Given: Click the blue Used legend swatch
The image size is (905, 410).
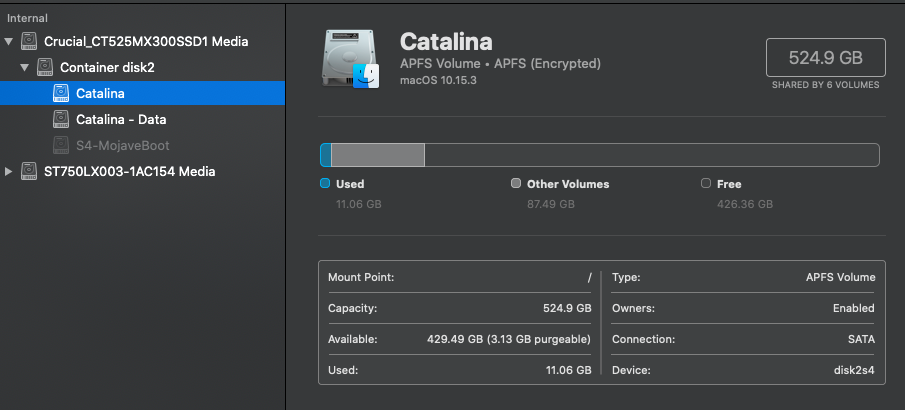Looking at the screenshot, I should pos(325,184).
